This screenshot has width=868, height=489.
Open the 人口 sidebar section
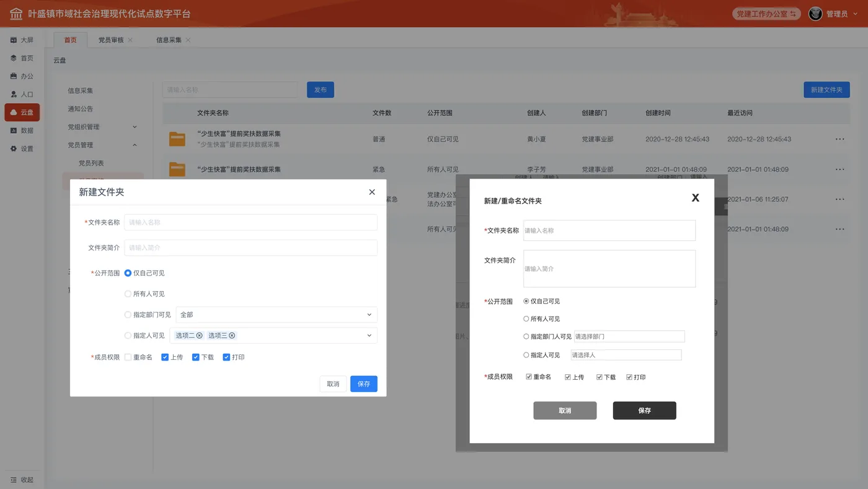(x=22, y=94)
